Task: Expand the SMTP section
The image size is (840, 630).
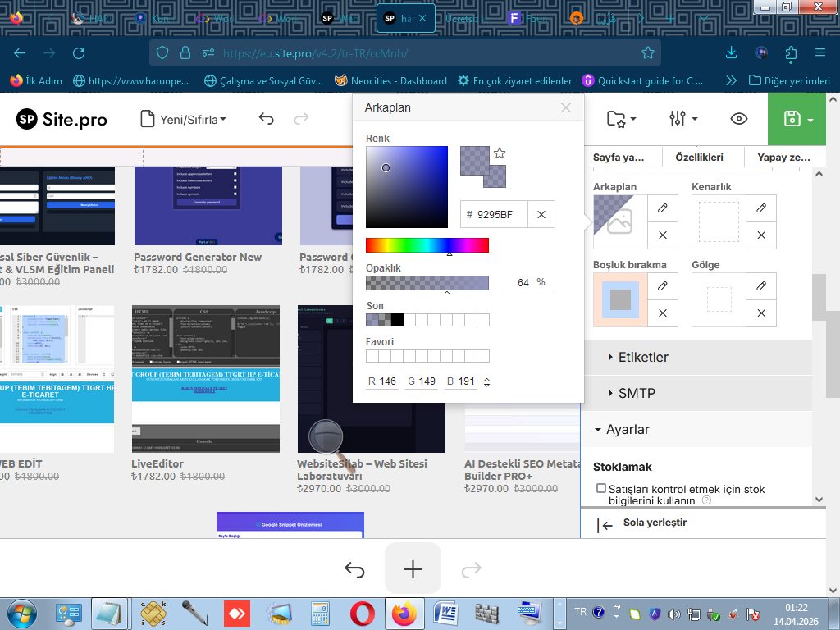Action: pos(637,393)
